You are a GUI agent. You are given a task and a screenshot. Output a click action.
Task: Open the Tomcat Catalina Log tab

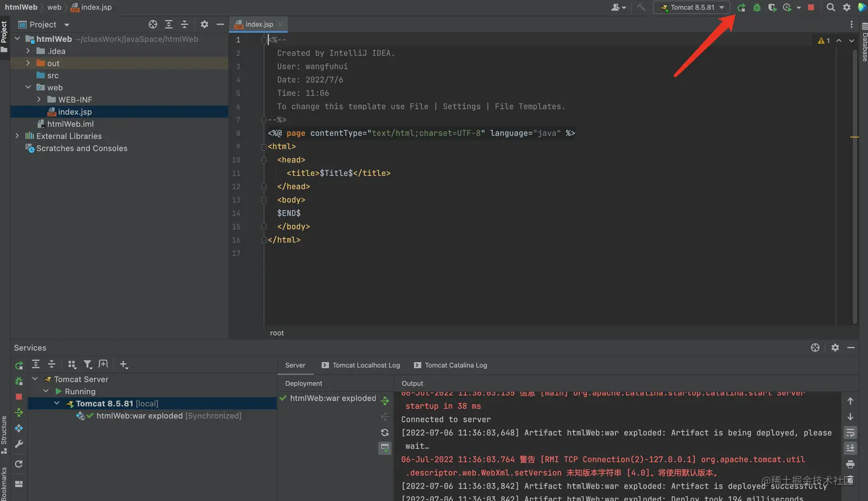coord(451,365)
